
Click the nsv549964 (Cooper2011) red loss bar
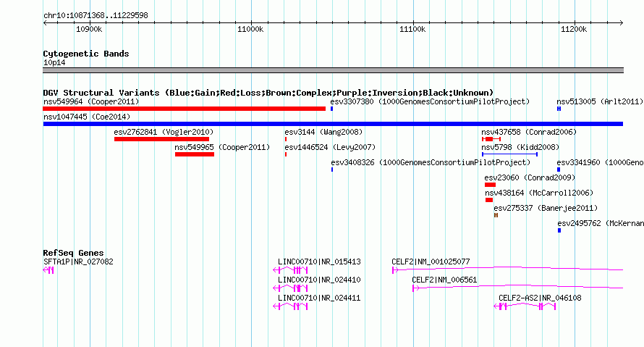(x=184, y=109)
